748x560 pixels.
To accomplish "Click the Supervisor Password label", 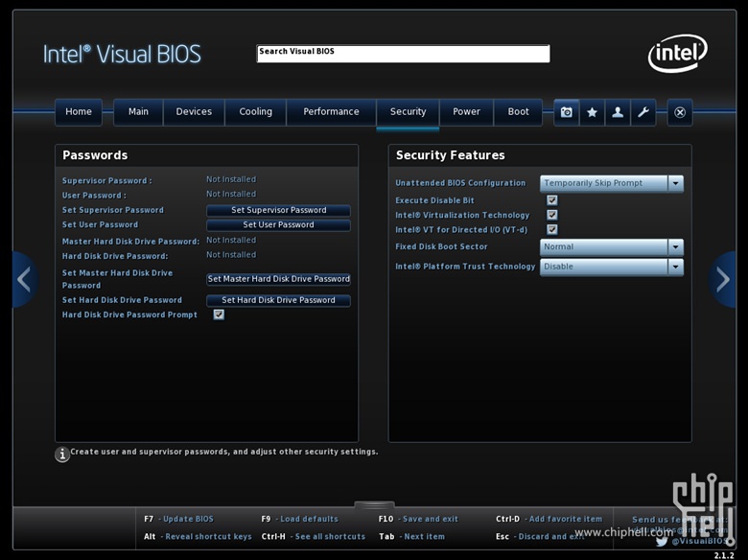I will tap(106, 181).
